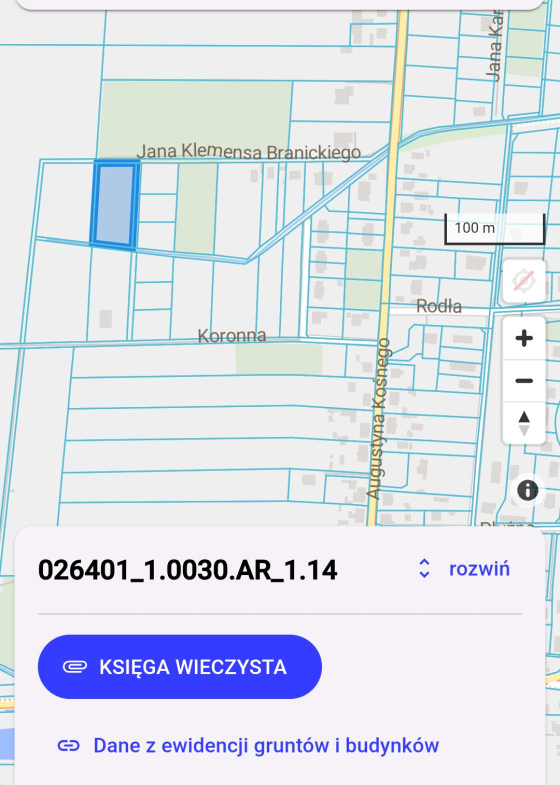The image size is (560, 785).
Task: Select the highlighted blue parcel on map
Action: coord(115,205)
